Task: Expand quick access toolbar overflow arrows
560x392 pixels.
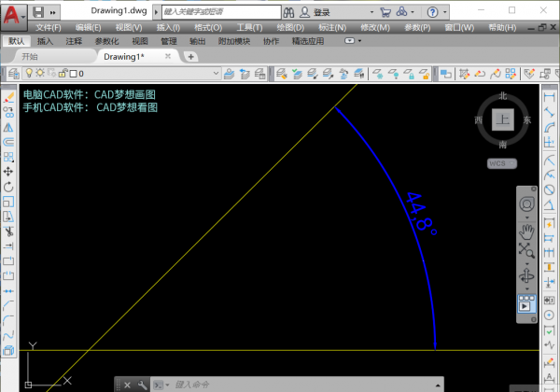Action: (53, 13)
